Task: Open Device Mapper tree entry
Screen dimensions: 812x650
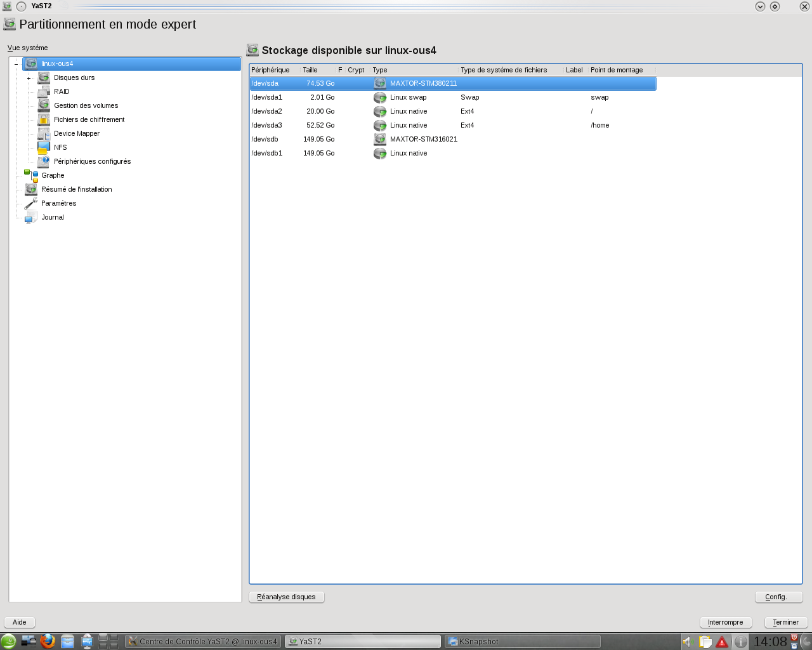Action: click(77, 133)
